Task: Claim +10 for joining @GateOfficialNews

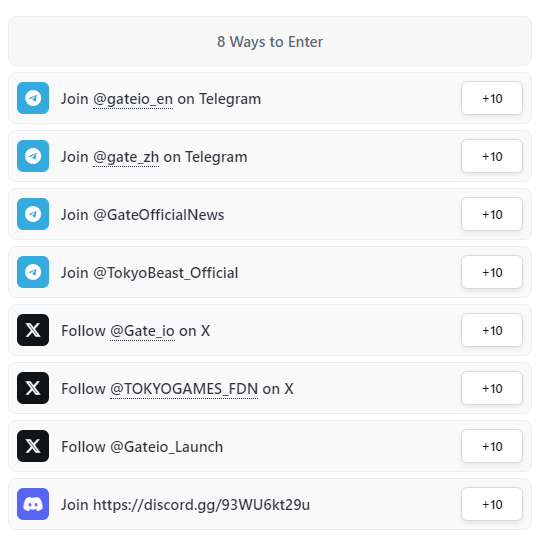Action: pos(492,214)
